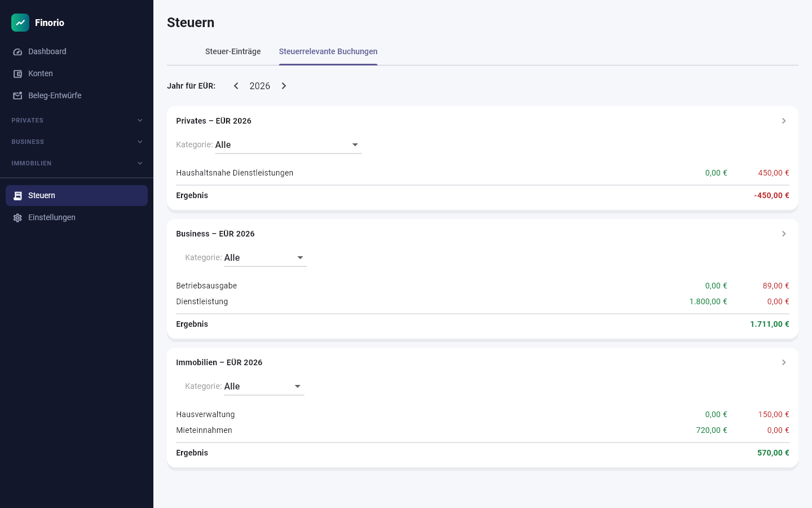Expand the PRIVATES sidebar section
The height and width of the screenshot is (508, 812).
(77, 120)
